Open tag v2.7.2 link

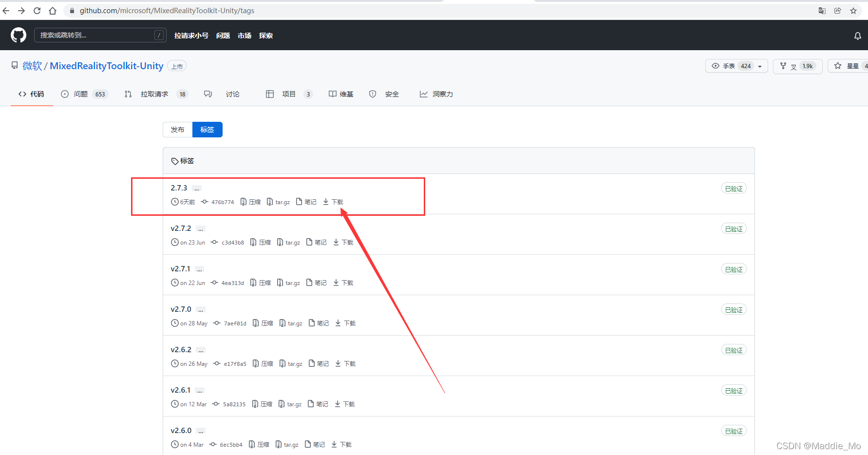click(x=181, y=228)
